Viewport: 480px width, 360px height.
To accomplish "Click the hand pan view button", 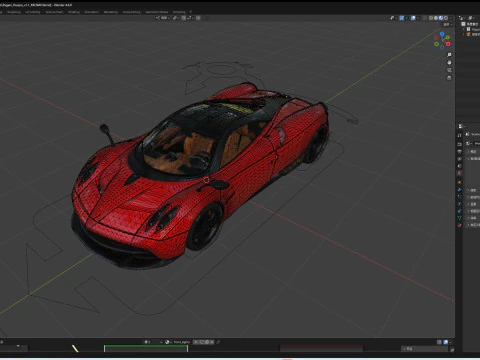I will (449, 62).
